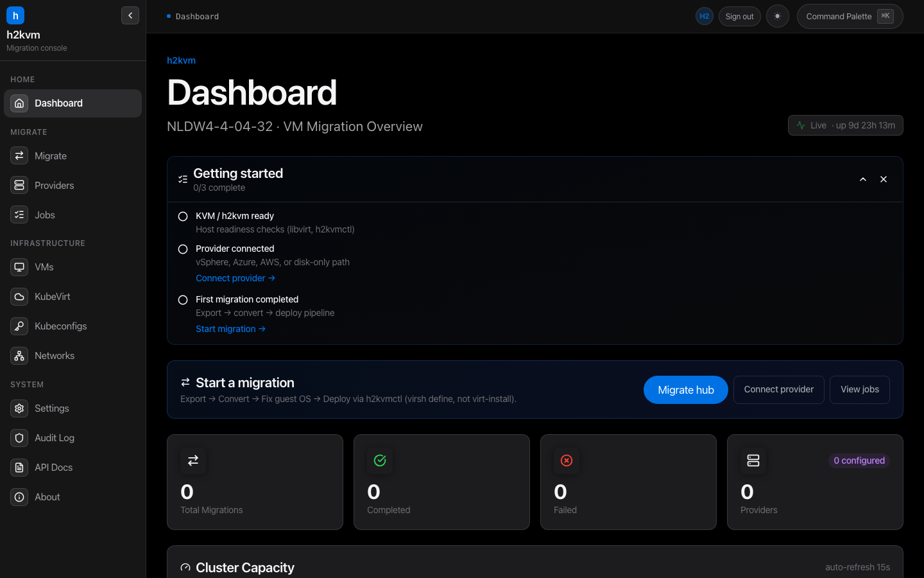924x578 pixels.
Task: Follow the Start migration link
Action: click(x=230, y=329)
